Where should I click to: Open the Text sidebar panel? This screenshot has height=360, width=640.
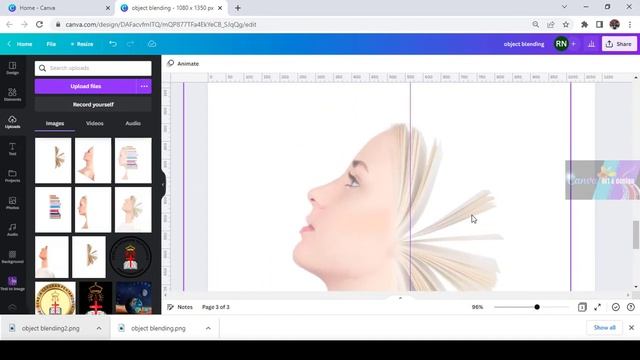click(12, 149)
